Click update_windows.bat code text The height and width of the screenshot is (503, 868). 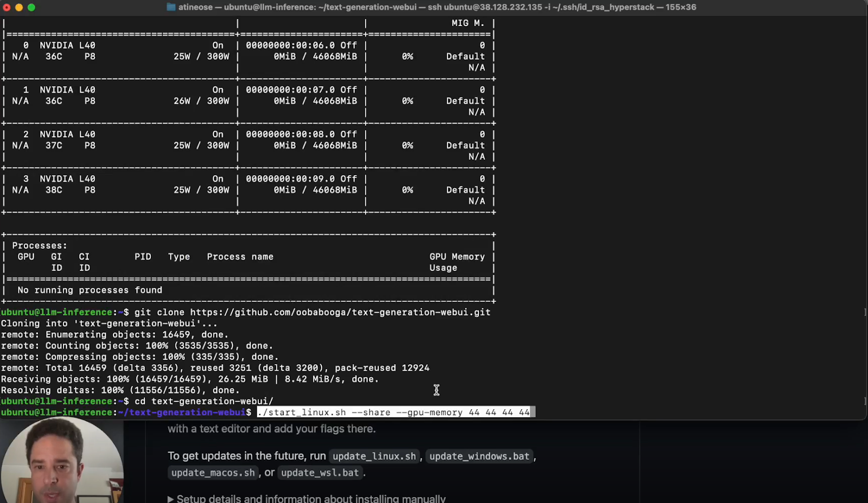[480, 456]
